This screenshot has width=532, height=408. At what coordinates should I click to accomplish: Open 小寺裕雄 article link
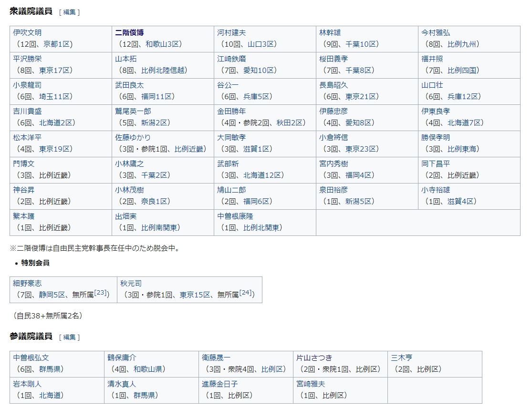[436, 190]
